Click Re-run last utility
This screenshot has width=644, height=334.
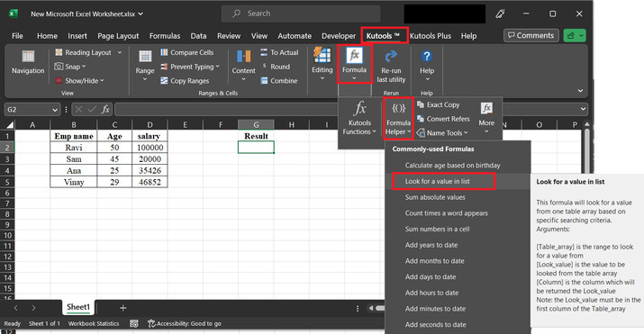[x=391, y=67]
